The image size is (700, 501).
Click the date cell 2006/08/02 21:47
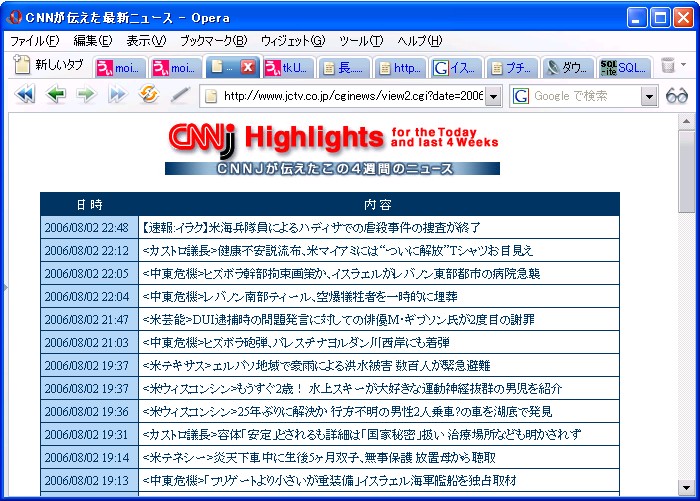pos(89,320)
